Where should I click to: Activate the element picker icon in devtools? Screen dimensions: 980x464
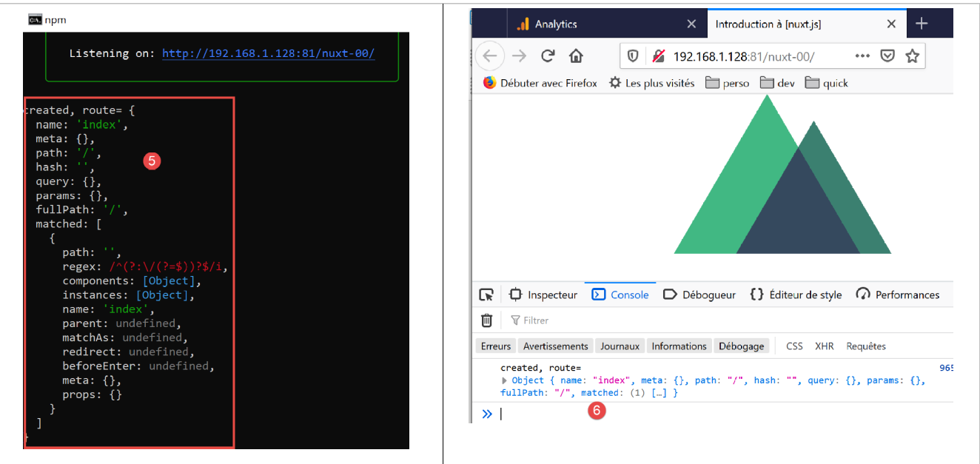[486, 295]
